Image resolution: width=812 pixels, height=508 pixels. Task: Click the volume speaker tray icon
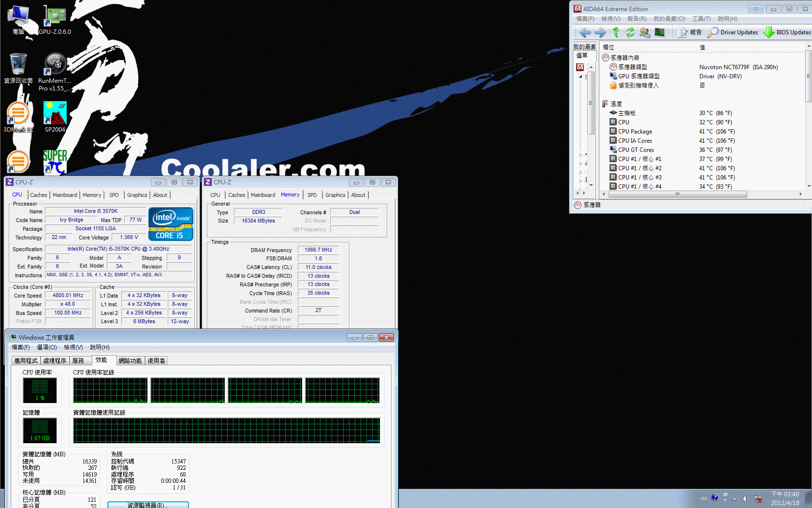tap(746, 499)
